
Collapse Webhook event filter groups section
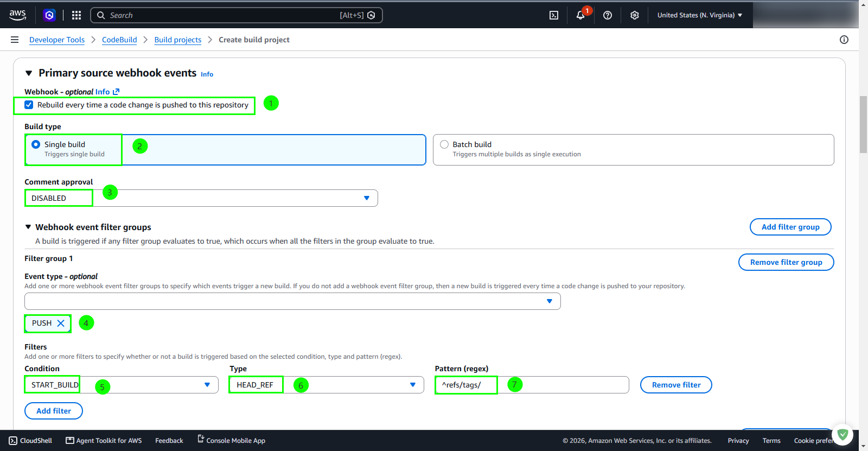pos(28,227)
